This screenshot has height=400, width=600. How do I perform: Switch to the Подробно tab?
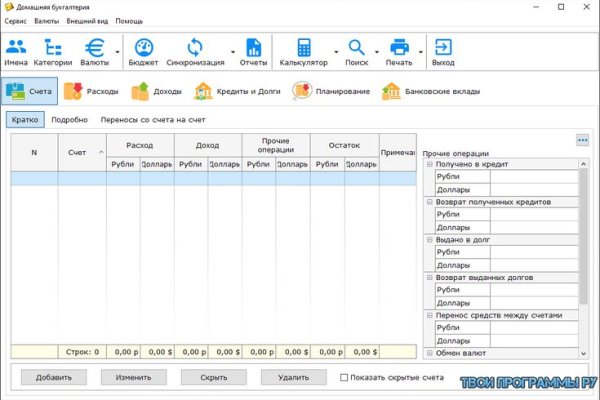[x=69, y=119]
